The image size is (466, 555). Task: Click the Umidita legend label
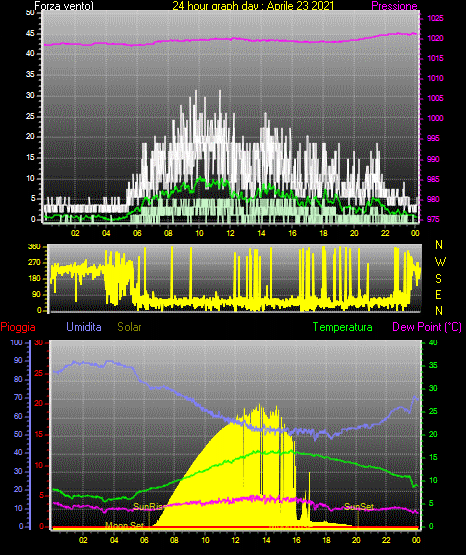[84, 327]
